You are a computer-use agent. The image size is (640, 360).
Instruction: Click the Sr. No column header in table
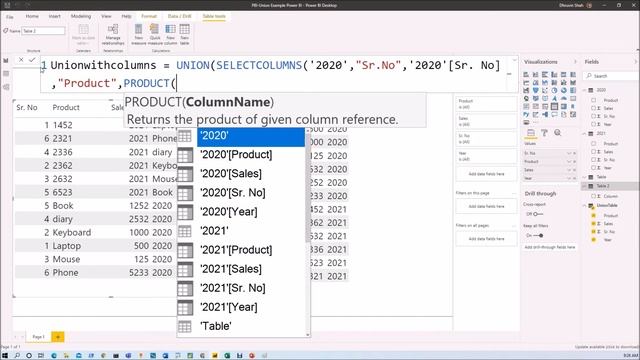pyautogui.click(x=27, y=107)
